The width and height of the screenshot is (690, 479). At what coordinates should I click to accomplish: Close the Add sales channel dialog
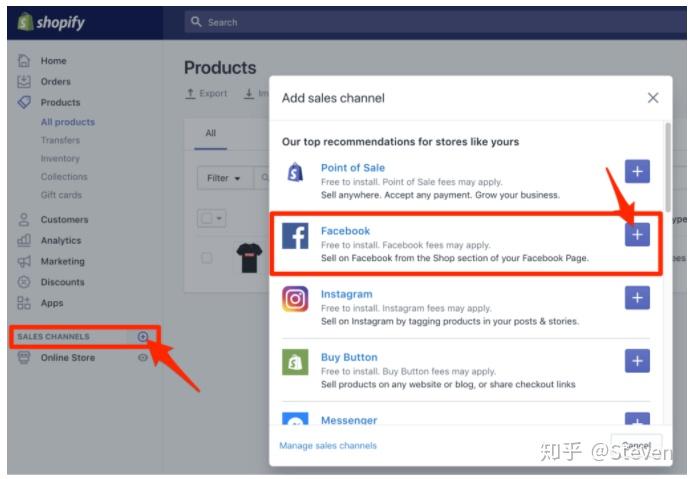[653, 98]
